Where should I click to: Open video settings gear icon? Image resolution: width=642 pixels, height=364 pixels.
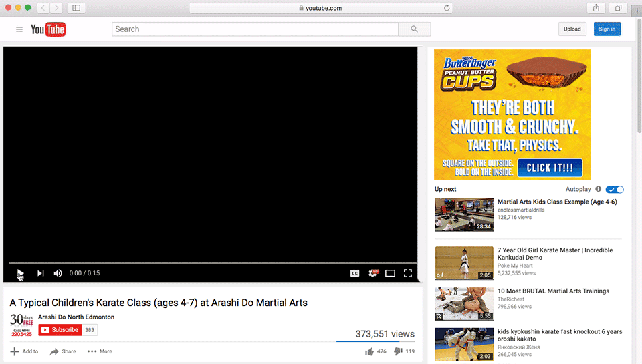pos(372,273)
